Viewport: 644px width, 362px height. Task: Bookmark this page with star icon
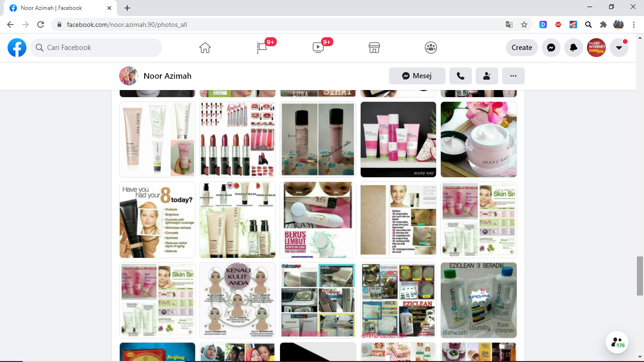point(524,25)
